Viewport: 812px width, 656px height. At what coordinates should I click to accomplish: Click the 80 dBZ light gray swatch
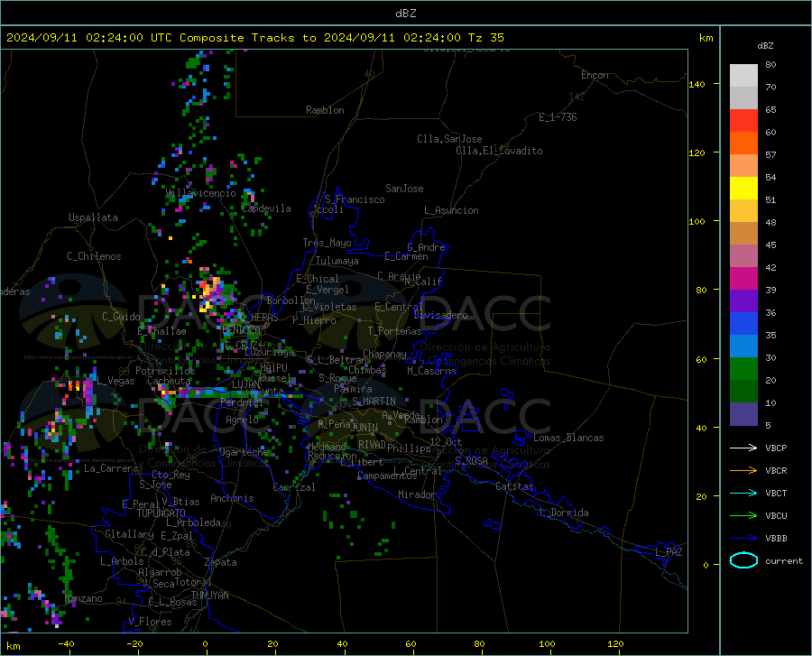coord(743,75)
